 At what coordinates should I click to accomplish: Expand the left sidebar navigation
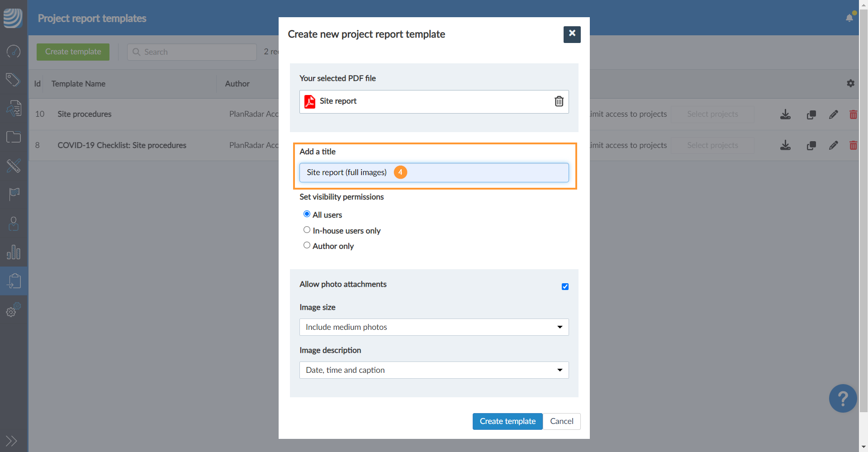[12, 441]
